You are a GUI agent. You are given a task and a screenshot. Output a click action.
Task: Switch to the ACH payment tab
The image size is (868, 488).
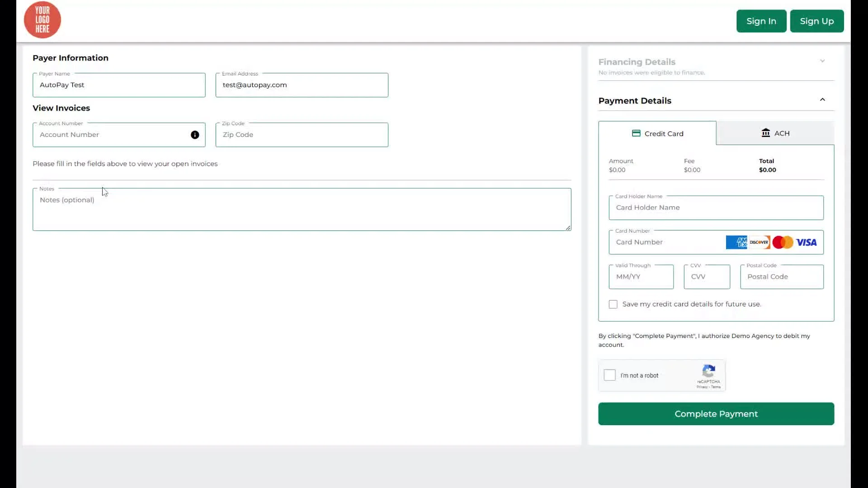[x=775, y=133]
